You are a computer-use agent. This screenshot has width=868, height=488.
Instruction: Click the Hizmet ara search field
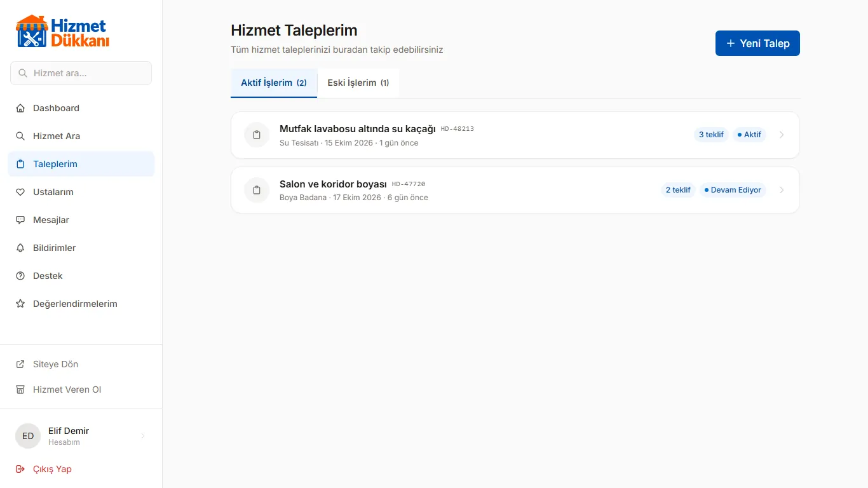point(81,73)
